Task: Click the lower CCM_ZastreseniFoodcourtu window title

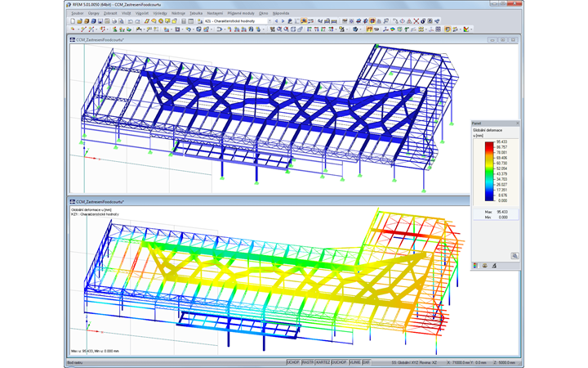Action: pyautogui.click(x=100, y=202)
